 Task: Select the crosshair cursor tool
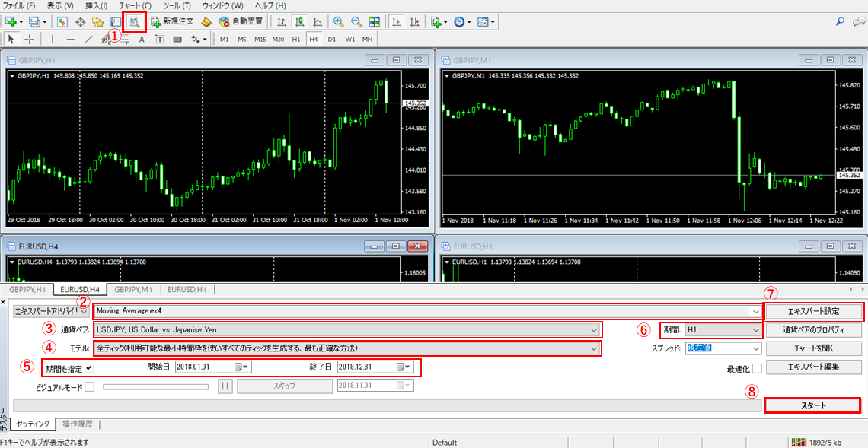pos(30,40)
